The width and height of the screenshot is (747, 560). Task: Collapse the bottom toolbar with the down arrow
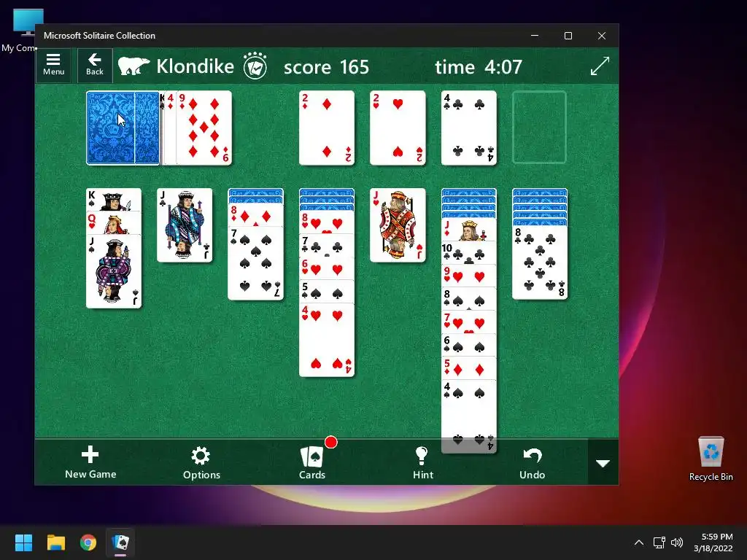coord(603,463)
